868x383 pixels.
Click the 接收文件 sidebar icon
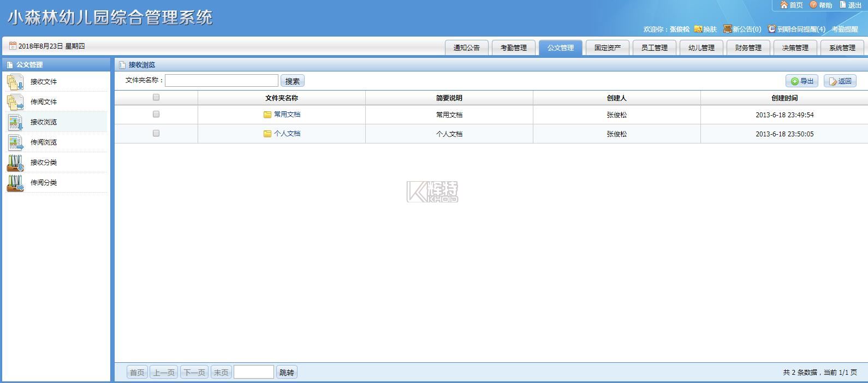[x=15, y=82]
